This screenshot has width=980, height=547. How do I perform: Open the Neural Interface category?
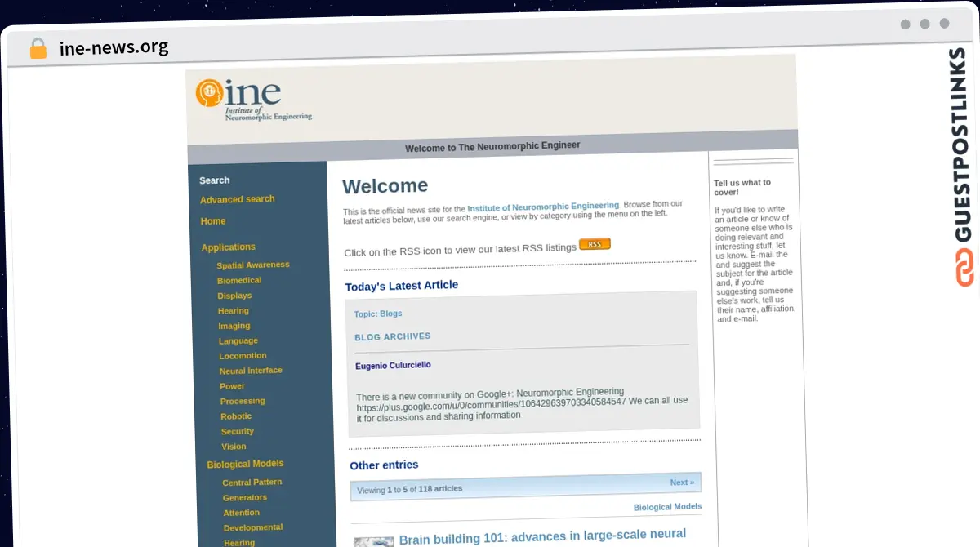[251, 371]
